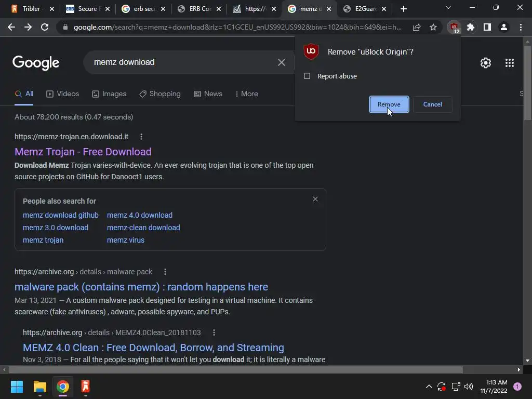Close the Tribler tab

point(52,9)
